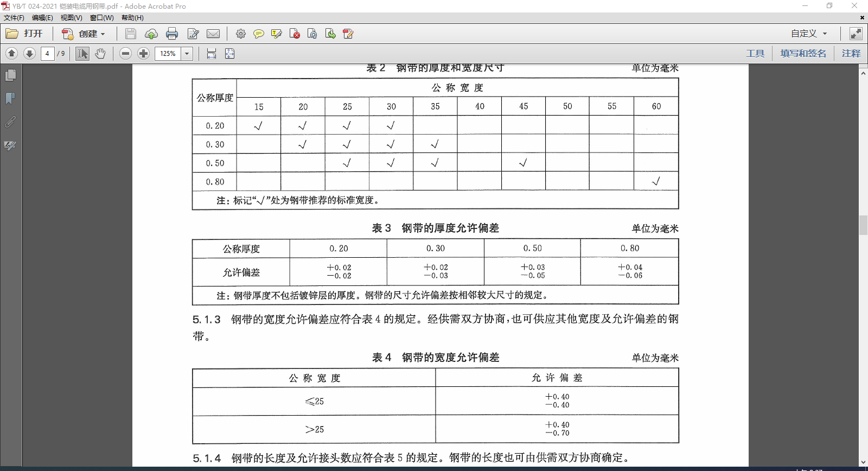
Task: Click scrollbar up arrow
Action: (x=863, y=72)
